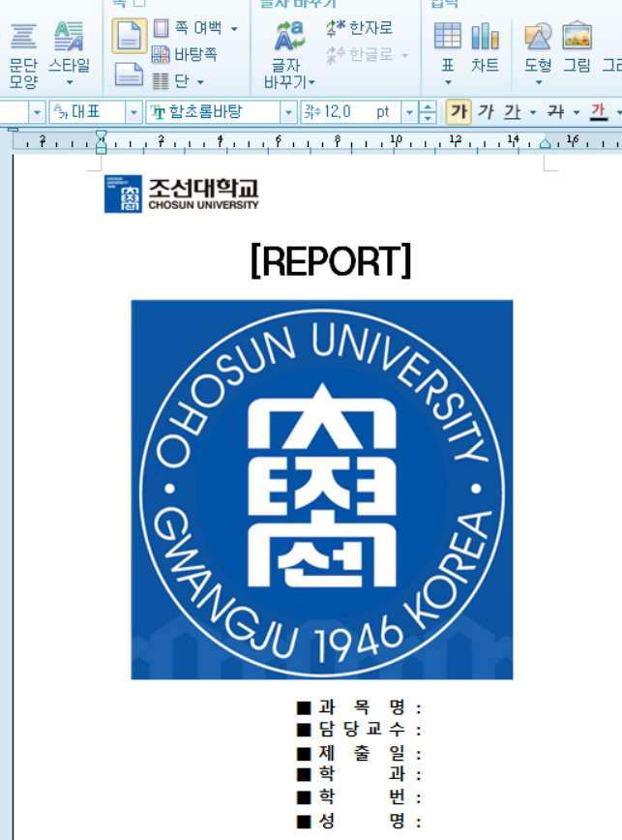622x840 pixels.
Task: Decrease font size with down stepper
Action: [x=428, y=118]
